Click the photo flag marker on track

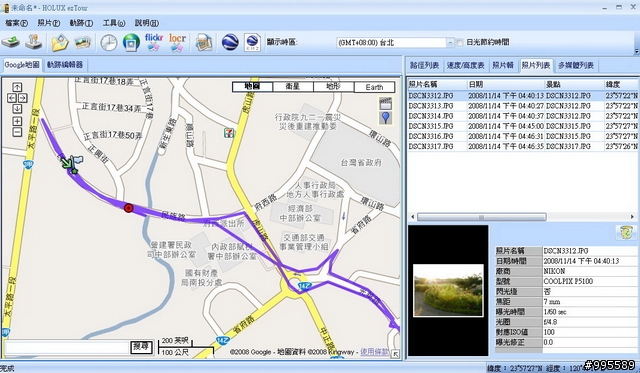[x=77, y=160]
